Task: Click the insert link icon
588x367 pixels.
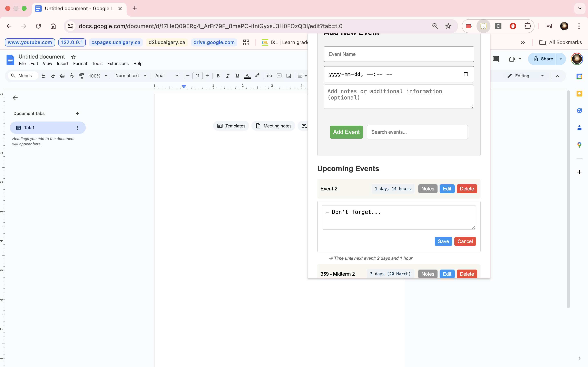Action: tap(269, 76)
